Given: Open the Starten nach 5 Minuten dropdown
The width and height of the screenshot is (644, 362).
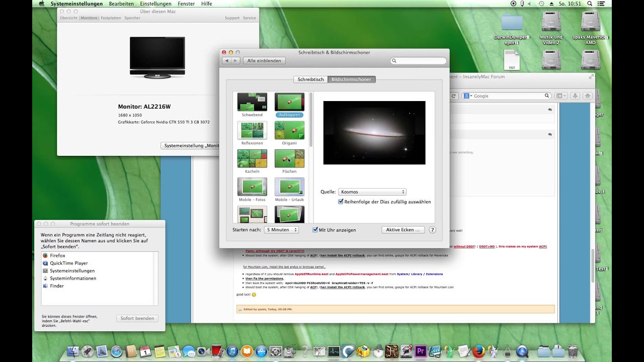Looking at the screenshot, I should coord(281,230).
